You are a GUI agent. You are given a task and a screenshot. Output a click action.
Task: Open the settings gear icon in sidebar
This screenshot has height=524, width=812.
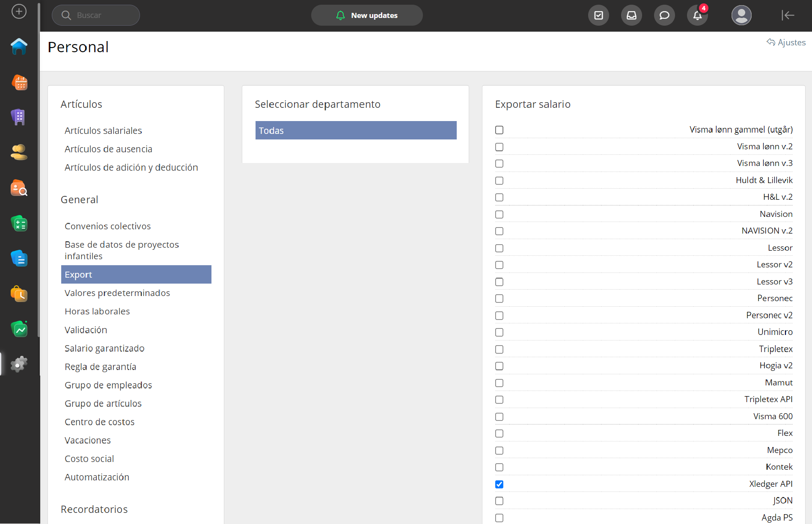pyautogui.click(x=19, y=364)
